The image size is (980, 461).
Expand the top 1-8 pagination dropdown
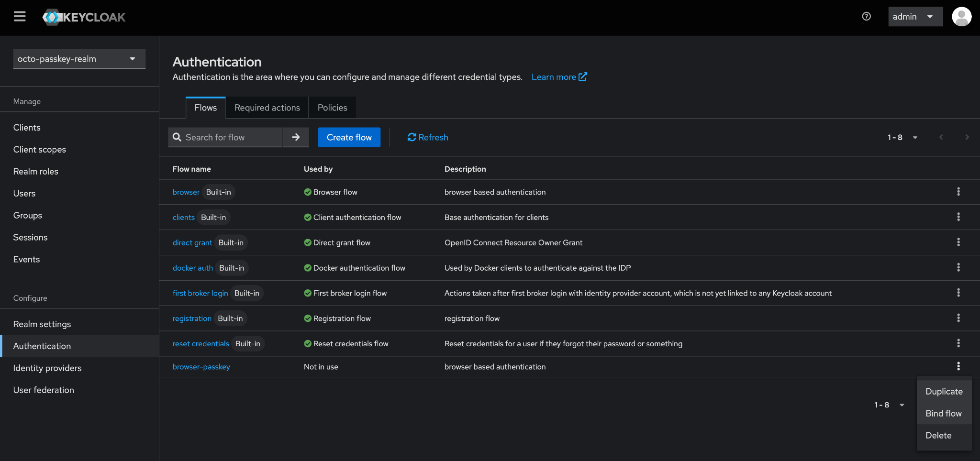902,138
